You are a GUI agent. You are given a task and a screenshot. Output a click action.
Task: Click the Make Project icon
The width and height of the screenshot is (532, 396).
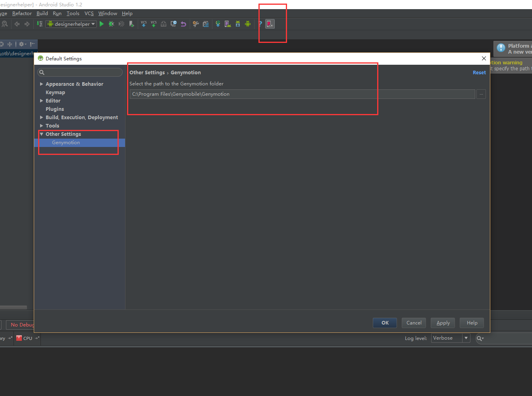tap(40, 24)
